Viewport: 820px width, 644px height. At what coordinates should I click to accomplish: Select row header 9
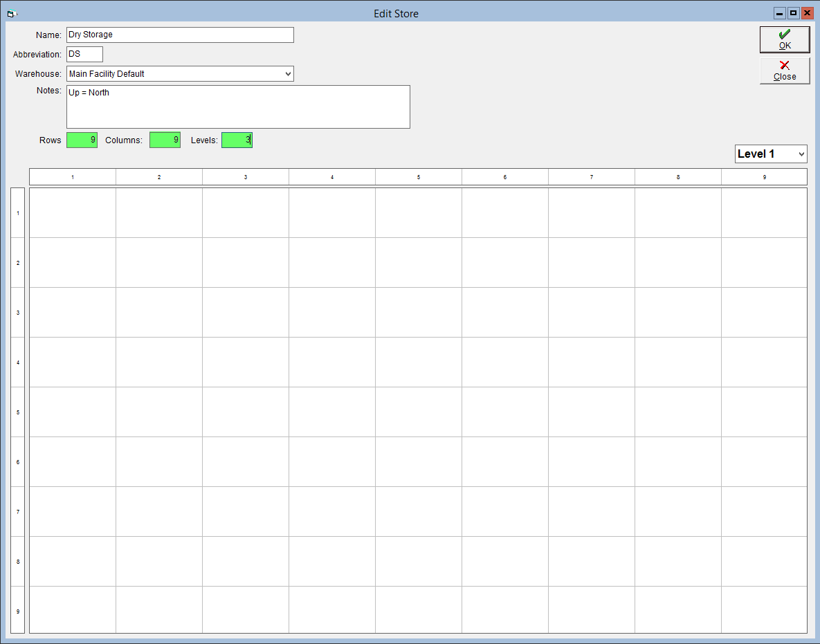[x=18, y=610]
